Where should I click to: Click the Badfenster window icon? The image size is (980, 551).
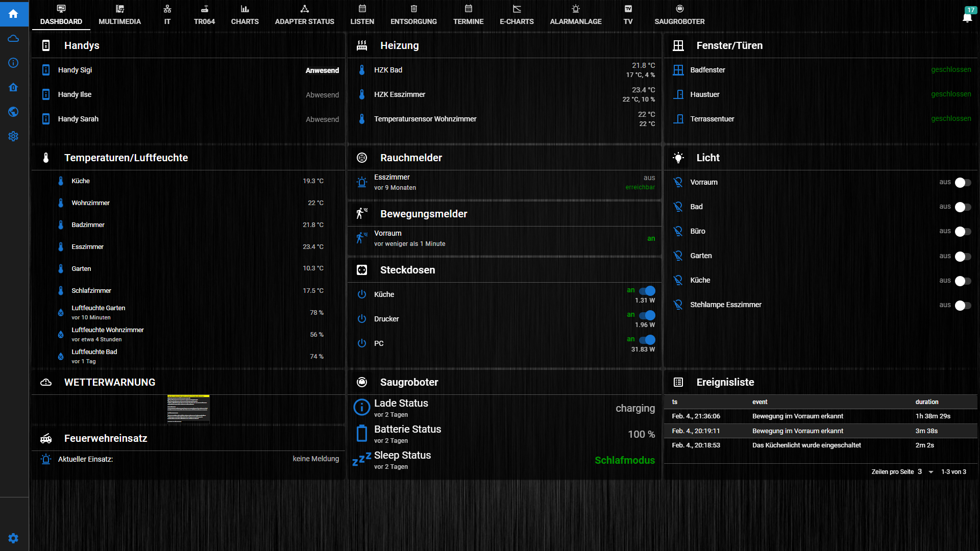678,70
